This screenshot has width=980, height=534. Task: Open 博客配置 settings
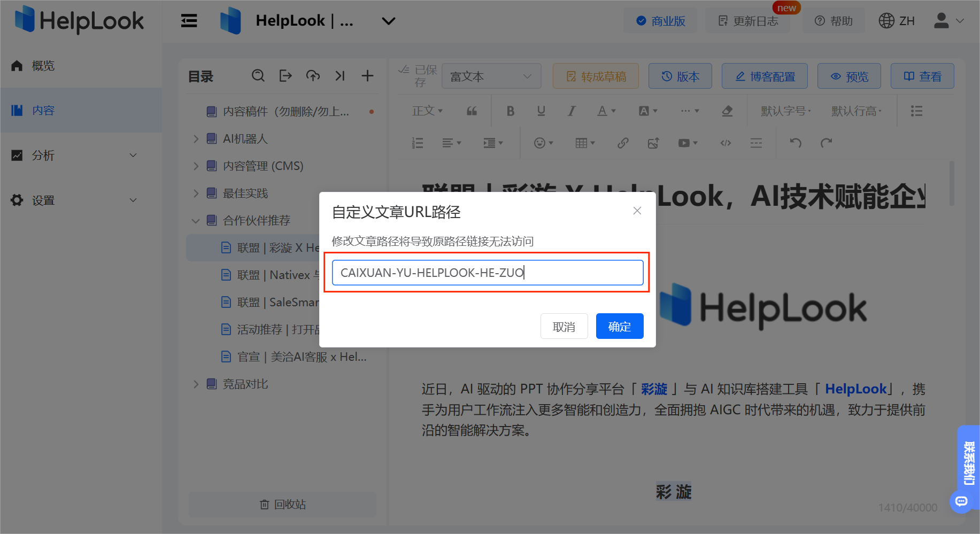pos(765,76)
